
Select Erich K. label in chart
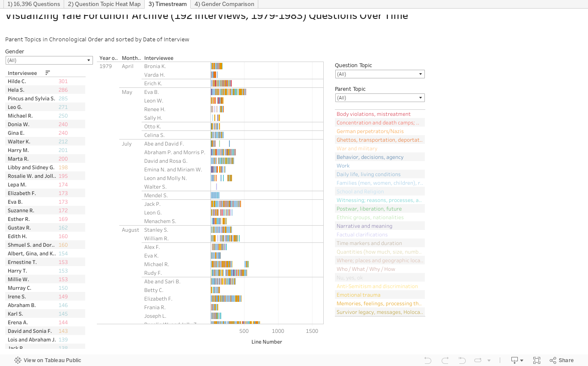click(153, 84)
